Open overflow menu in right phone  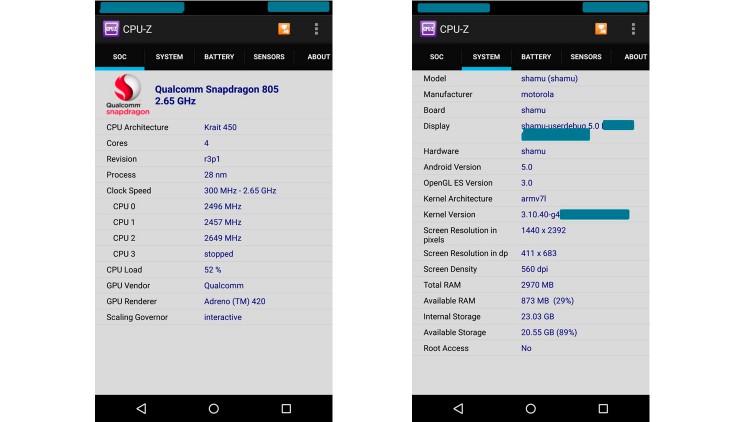point(633,29)
